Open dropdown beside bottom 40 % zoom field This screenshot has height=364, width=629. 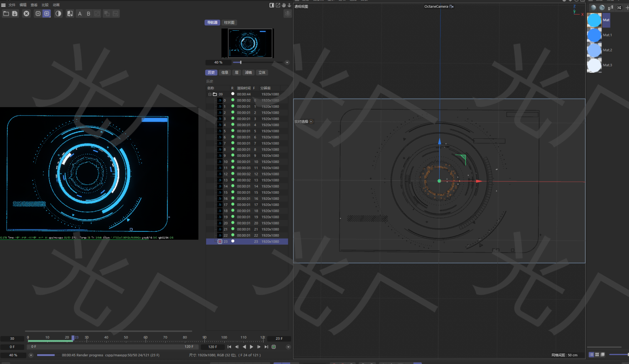pos(31,355)
